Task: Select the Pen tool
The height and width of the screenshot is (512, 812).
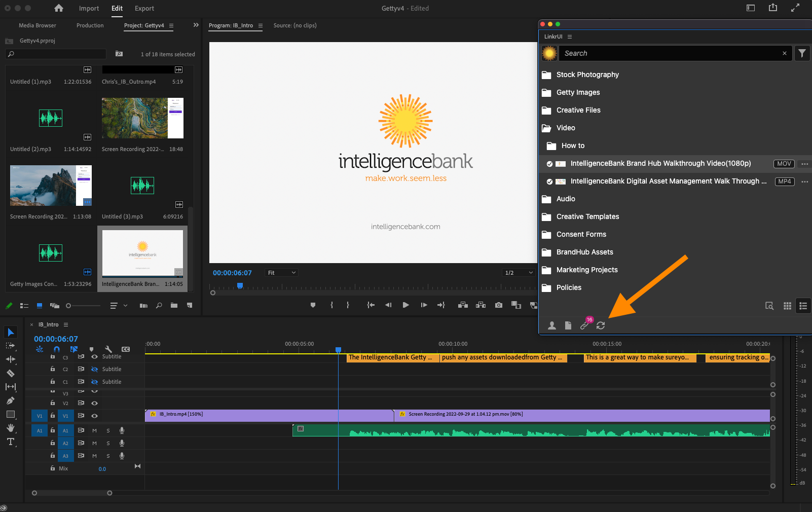Action: 10,400
